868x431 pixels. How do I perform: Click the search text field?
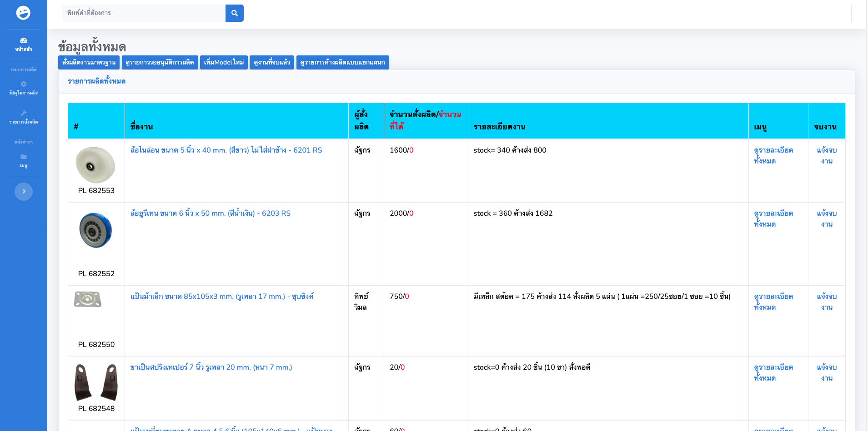point(144,13)
